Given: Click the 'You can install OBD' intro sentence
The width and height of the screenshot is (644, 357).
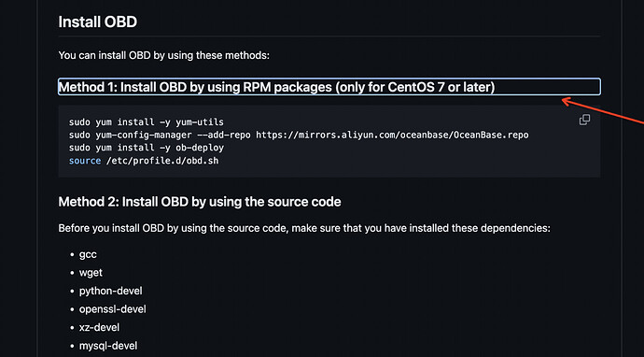Looking at the screenshot, I should [164, 55].
